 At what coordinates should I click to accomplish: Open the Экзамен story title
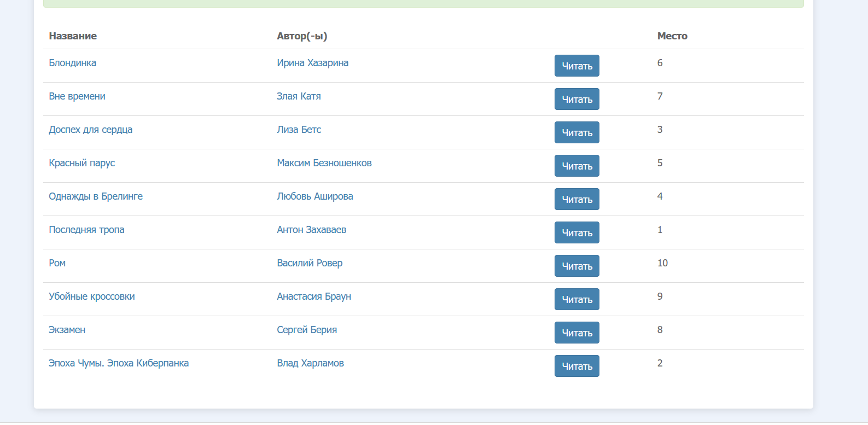67,330
